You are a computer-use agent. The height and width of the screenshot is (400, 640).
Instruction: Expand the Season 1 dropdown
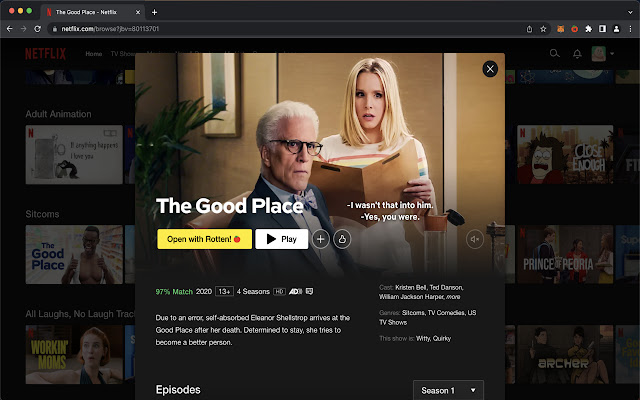(x=448, y=390)
